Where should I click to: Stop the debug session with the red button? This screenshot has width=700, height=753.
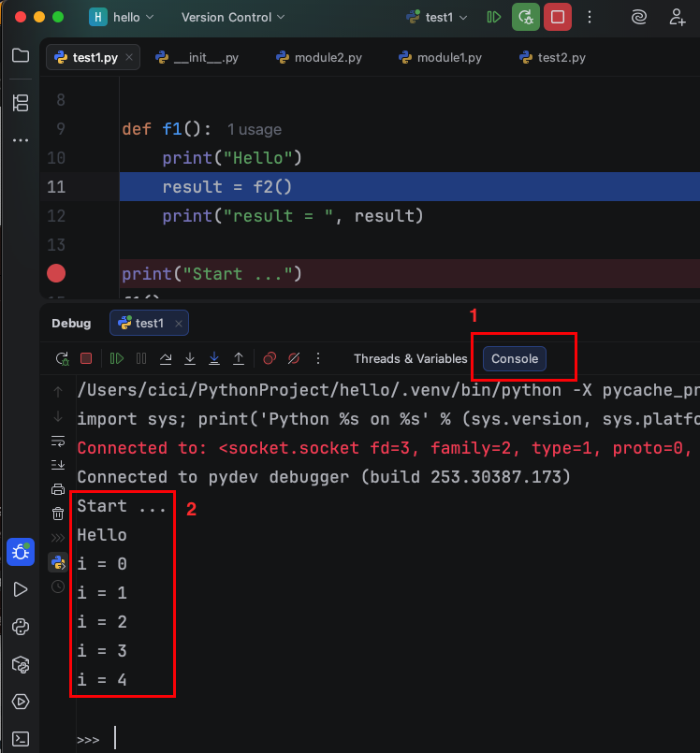point(558,17)
